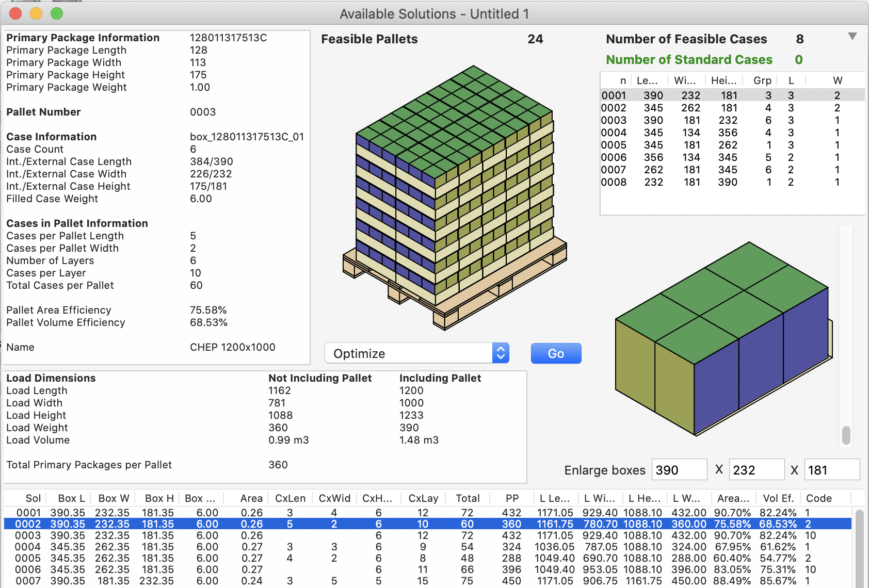The width and height of the screenshot is (869, 588).
Task: Sort solutions by PP column
Action: [x=512, y=498]
